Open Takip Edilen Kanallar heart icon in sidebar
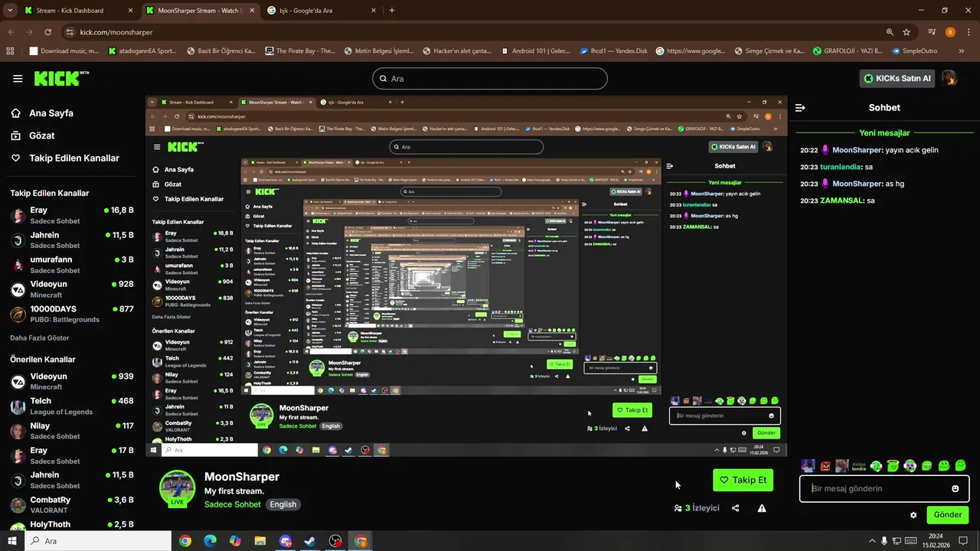980x551 pixels. coord(16,158)
